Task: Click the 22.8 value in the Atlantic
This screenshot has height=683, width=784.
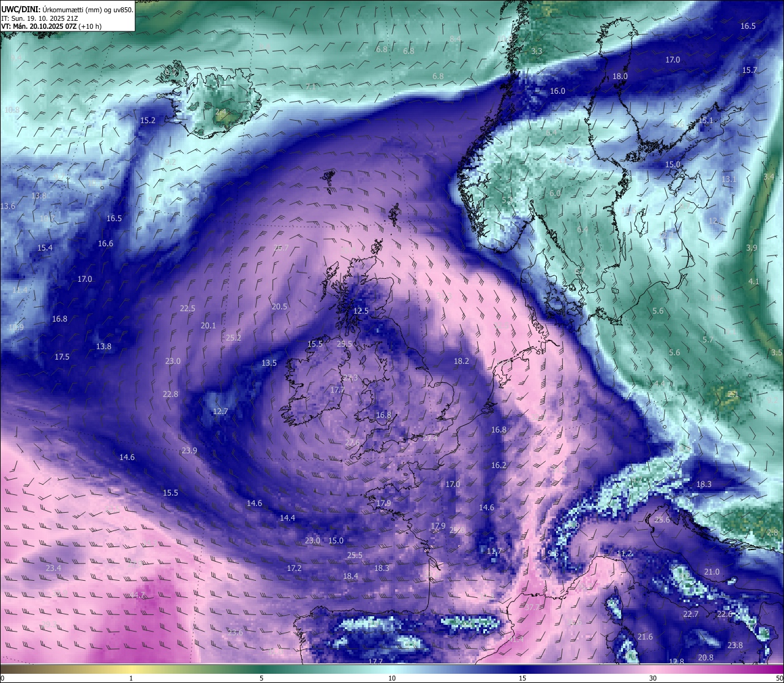Action: coord(170,394)
